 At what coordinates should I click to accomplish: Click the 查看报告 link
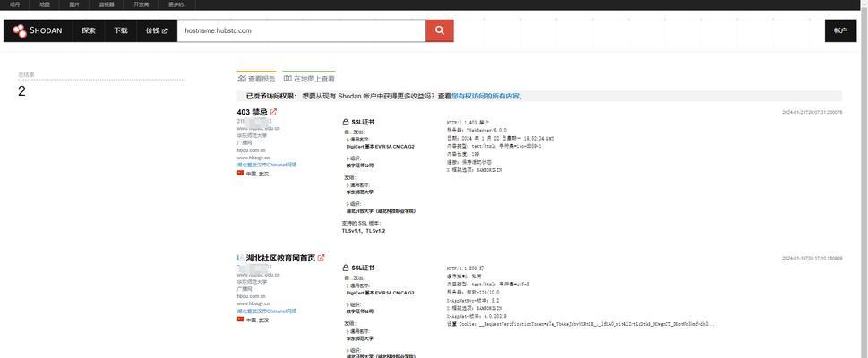[256, 79]
